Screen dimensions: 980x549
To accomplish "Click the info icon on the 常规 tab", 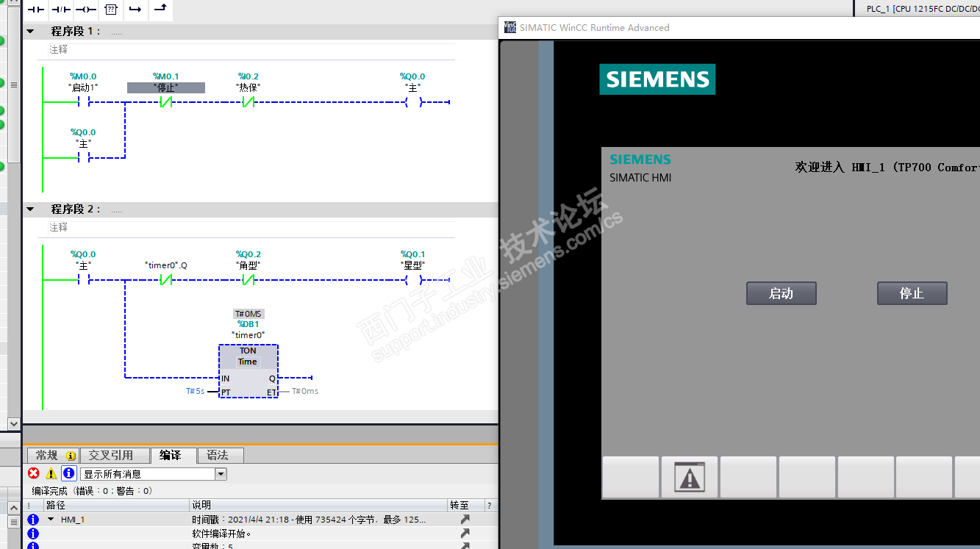I will (x=71, y=456).
